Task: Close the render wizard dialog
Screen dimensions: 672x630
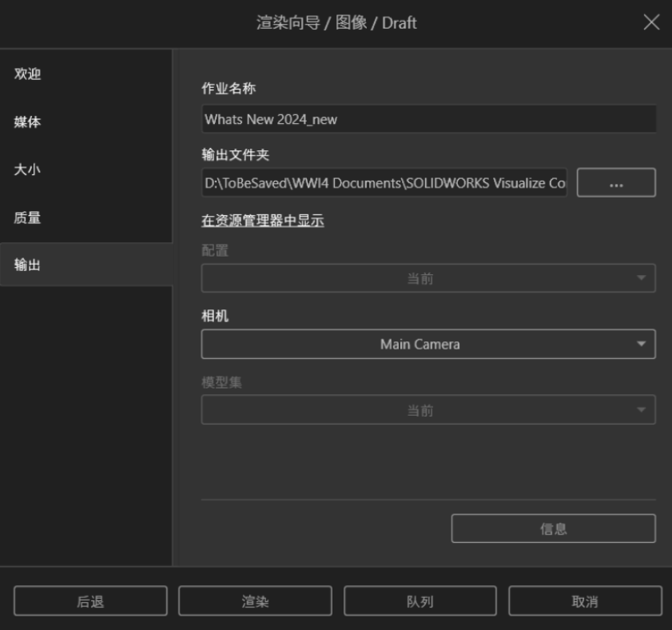Action: [x=651, y=23]
